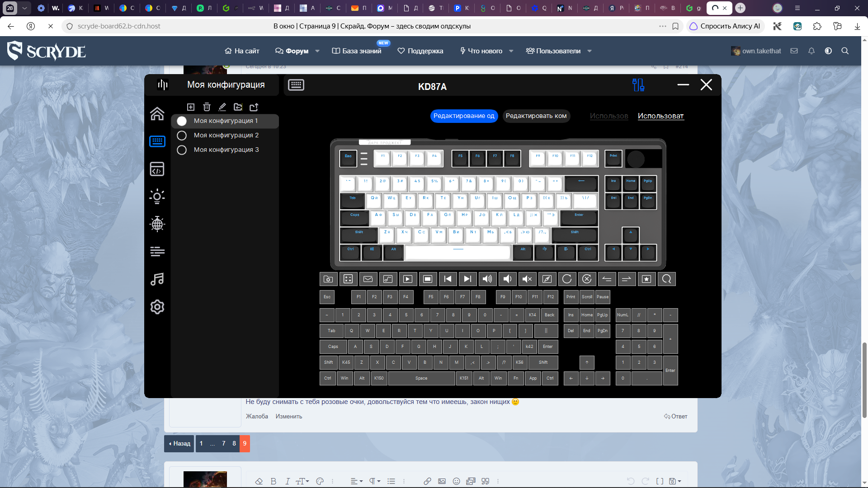Add a new configuration with the plus icon

pyautogui.click(x=191, y=107)
